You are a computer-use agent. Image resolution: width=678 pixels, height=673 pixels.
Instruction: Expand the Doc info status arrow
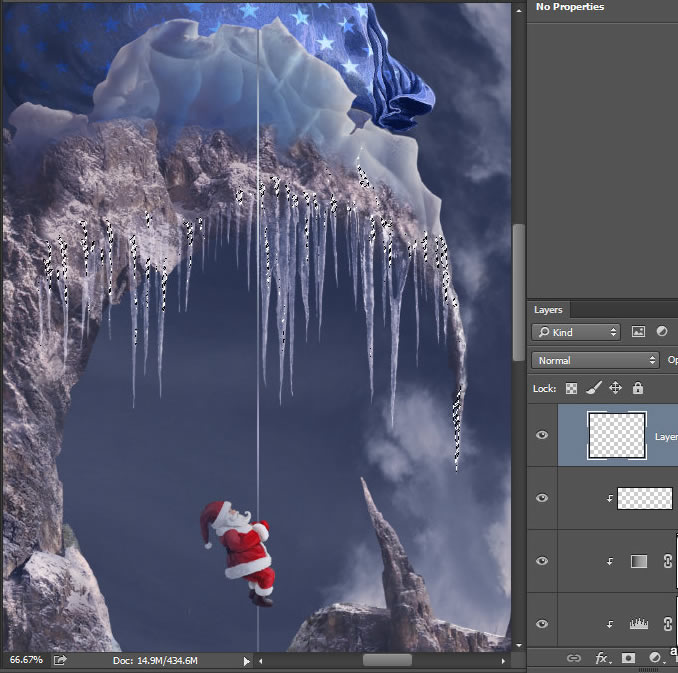click(246, 660)
